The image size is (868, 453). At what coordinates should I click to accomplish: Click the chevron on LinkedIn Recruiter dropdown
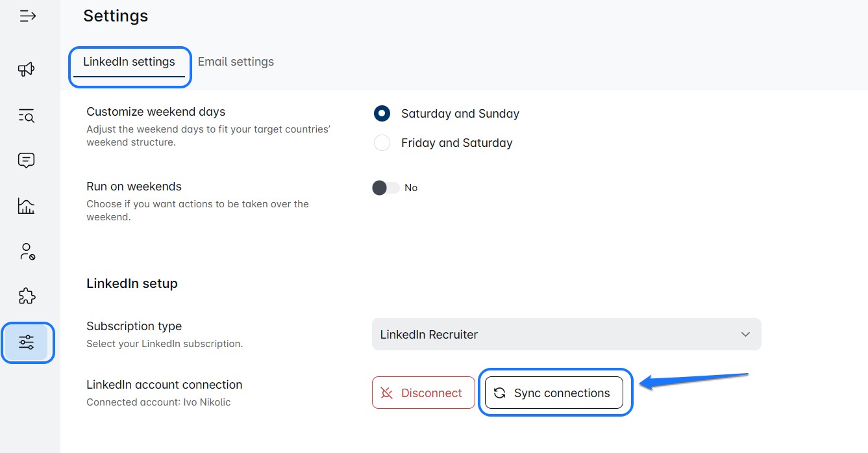coord(745,334)
